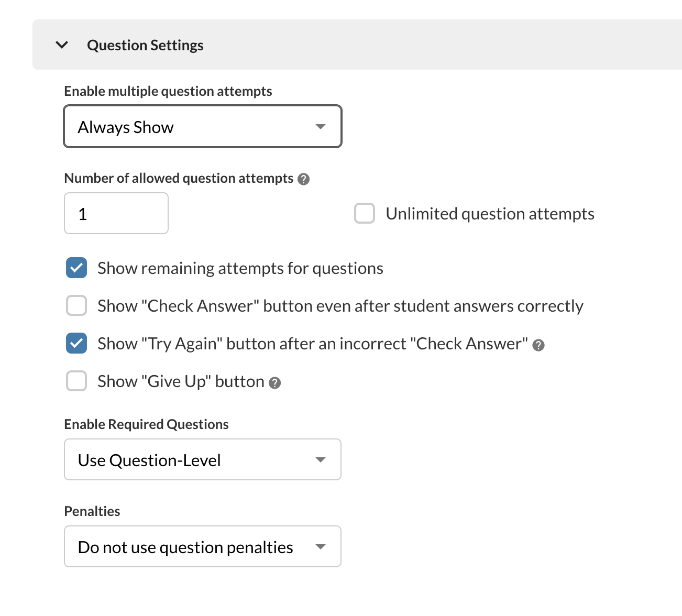Click arrow icon on Always Show dropdown
Screen dimensions: 682x616
321,127
